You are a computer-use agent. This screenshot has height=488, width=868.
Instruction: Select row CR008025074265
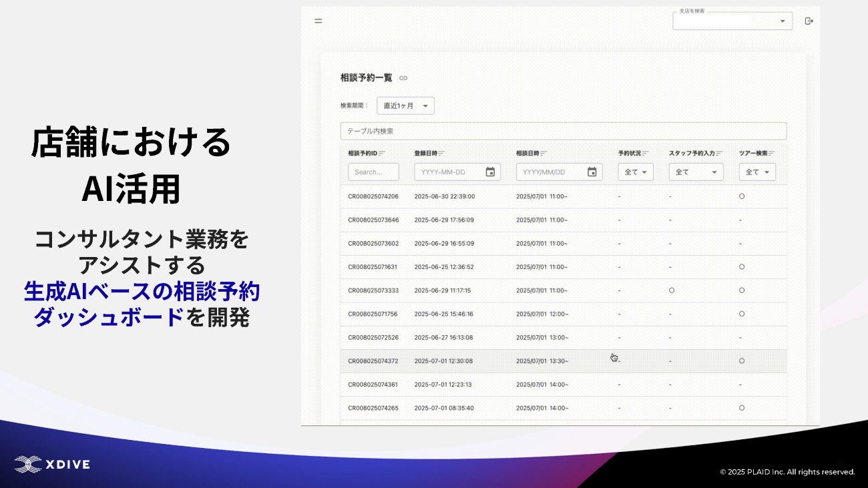pyautogui.click(x=564, y=408)
